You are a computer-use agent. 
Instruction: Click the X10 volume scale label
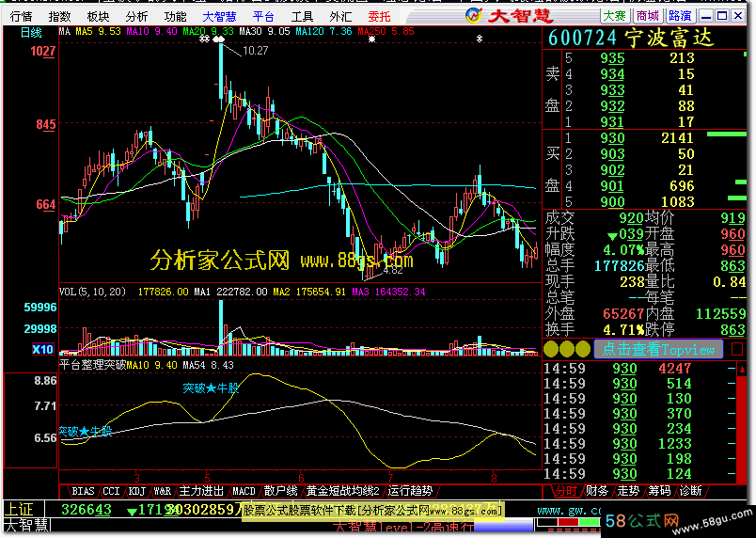42,350
